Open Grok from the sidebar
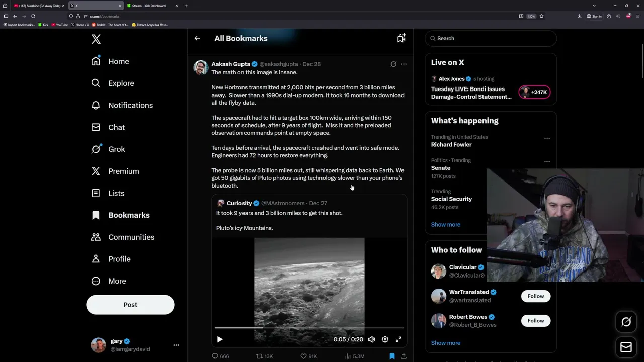This screenshot has height=362, width=644. [108, 149]
